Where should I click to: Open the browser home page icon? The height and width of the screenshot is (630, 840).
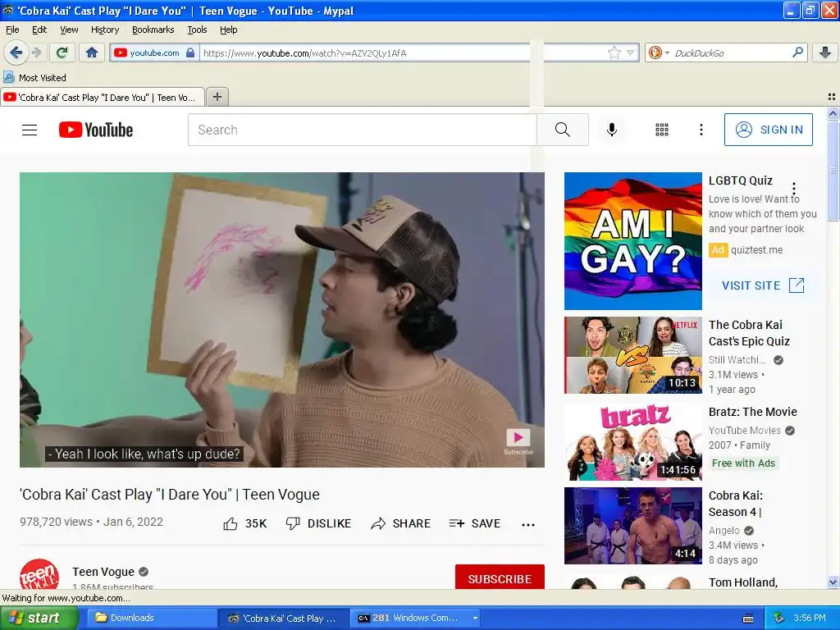(92, 52)
